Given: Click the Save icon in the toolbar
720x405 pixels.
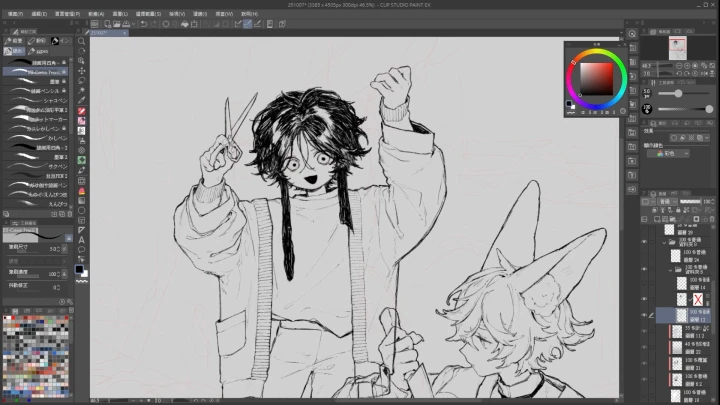Looking at the screenshot, I should [127, 23].
